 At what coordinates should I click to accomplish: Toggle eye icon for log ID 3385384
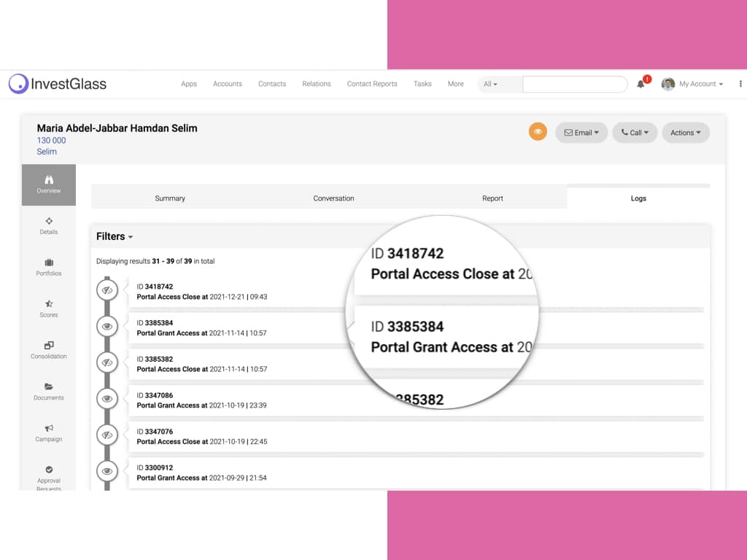coord(107,326)
